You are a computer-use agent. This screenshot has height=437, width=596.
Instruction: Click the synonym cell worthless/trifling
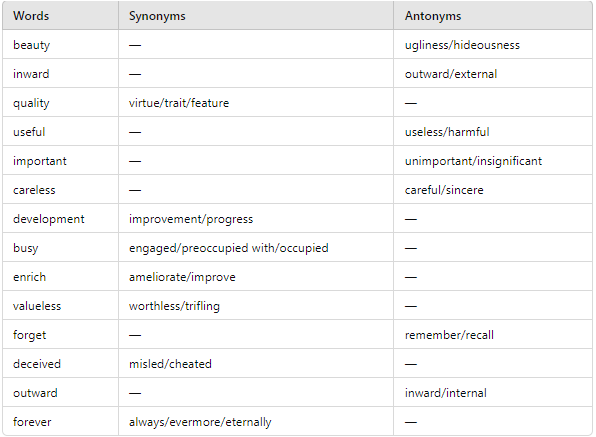(174, 306)
